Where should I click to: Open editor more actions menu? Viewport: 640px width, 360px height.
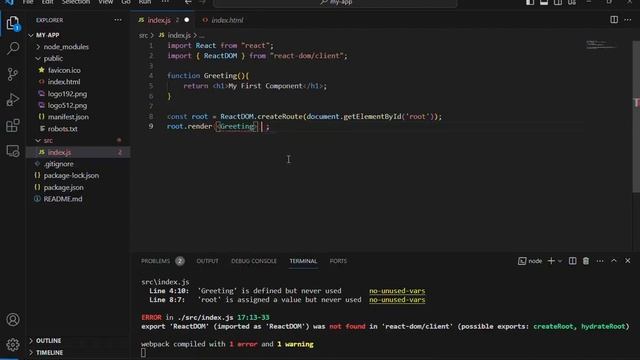[628, 20]
